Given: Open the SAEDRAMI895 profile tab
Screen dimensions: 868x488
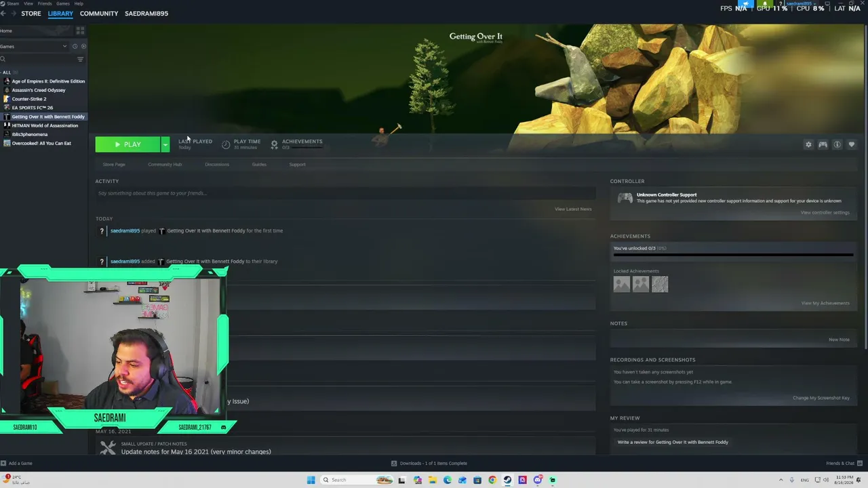Looking at the screenshot, I should 146,14.
